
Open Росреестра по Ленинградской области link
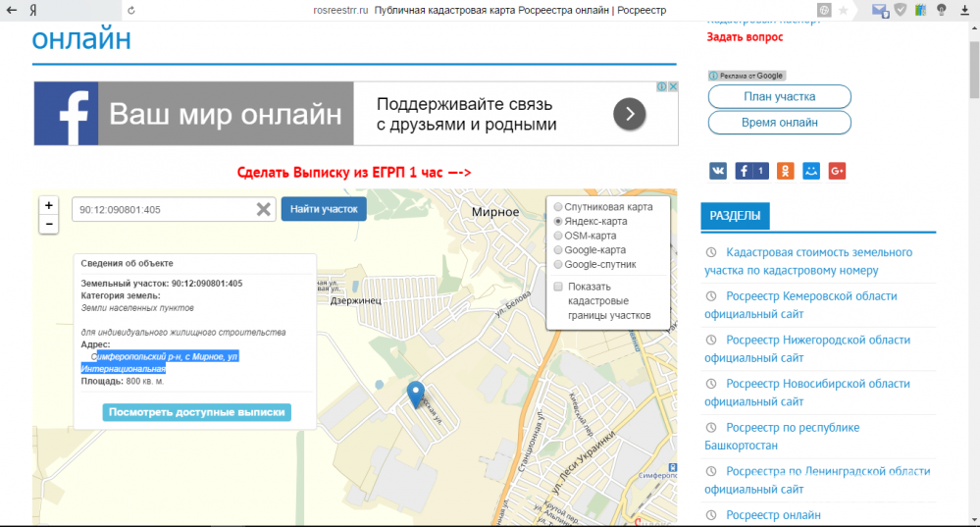[817, 480]
